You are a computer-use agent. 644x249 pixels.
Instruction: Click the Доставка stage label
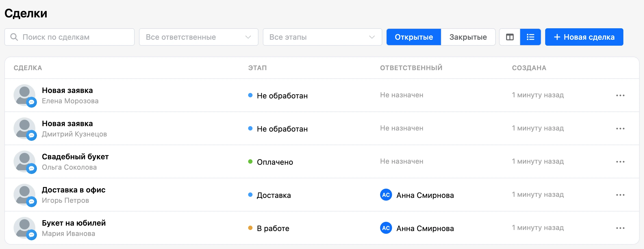pos(274,195)
